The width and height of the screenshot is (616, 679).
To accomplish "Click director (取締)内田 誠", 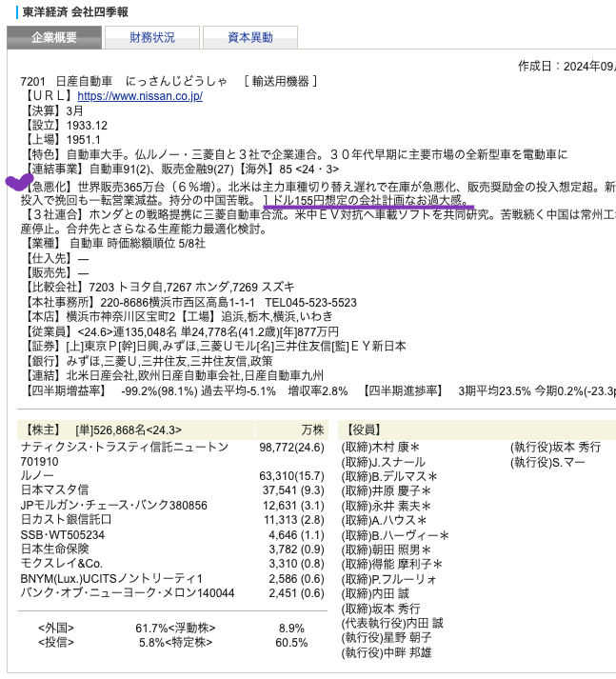I will (375, 593).
